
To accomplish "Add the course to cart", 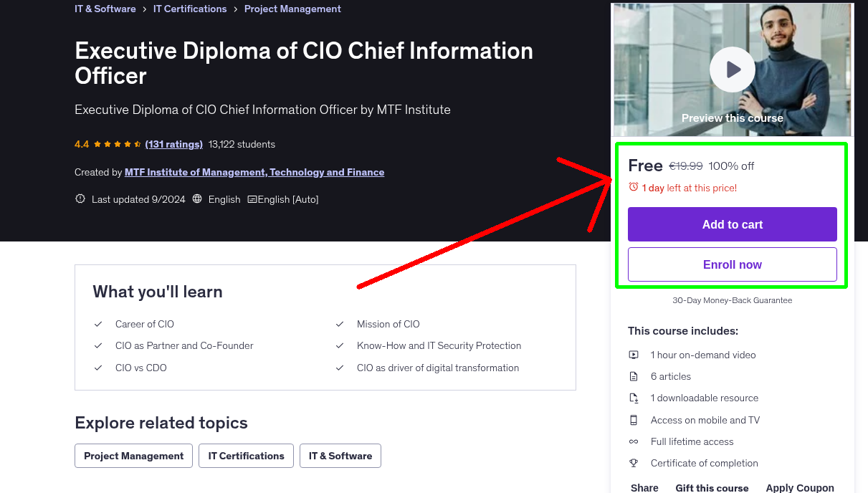I will tap(733, 224).
